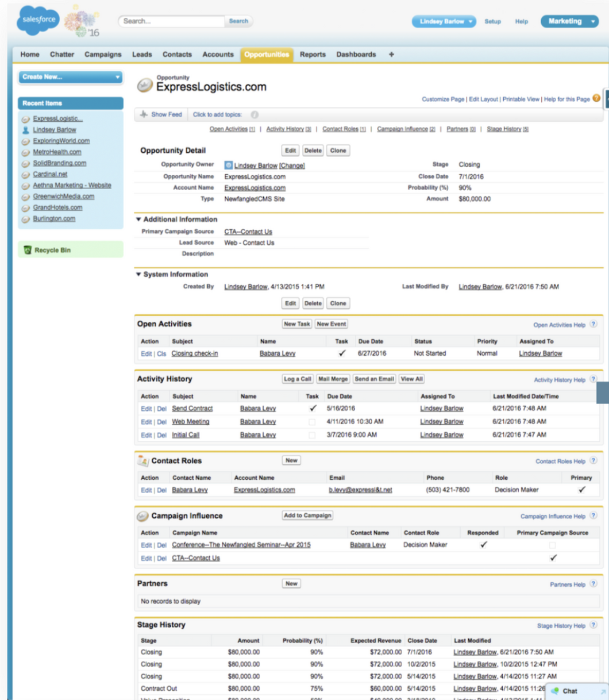Toggle Task checkbox for Web Meeting
This screenshot has height=700, width=609.
tap(312, 422)
